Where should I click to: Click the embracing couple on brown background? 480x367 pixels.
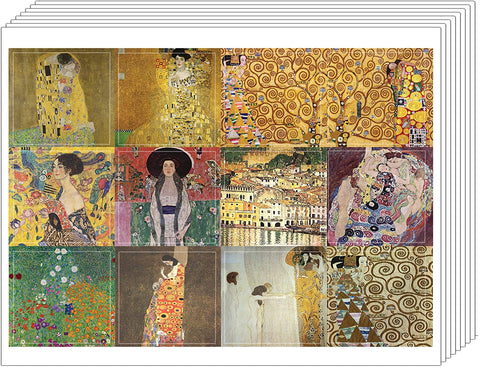(168, 296)
